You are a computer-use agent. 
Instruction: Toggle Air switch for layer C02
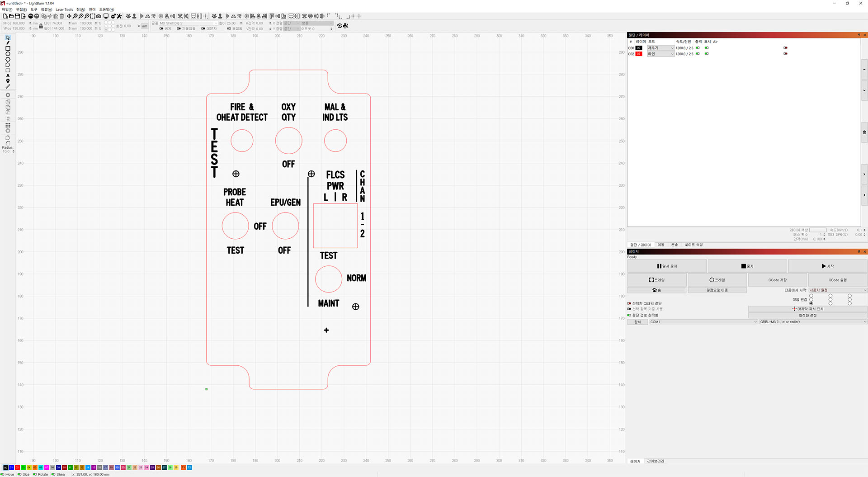(785, 54)
